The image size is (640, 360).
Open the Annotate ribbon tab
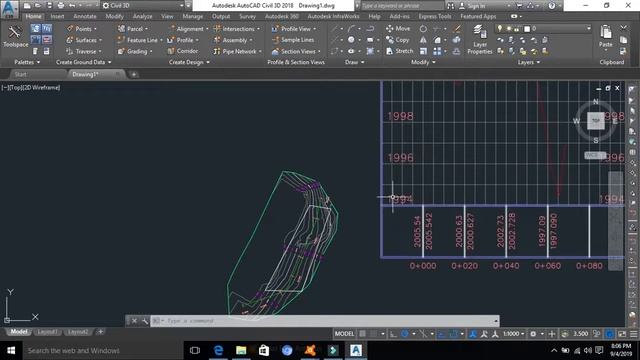tap(85, 16)
